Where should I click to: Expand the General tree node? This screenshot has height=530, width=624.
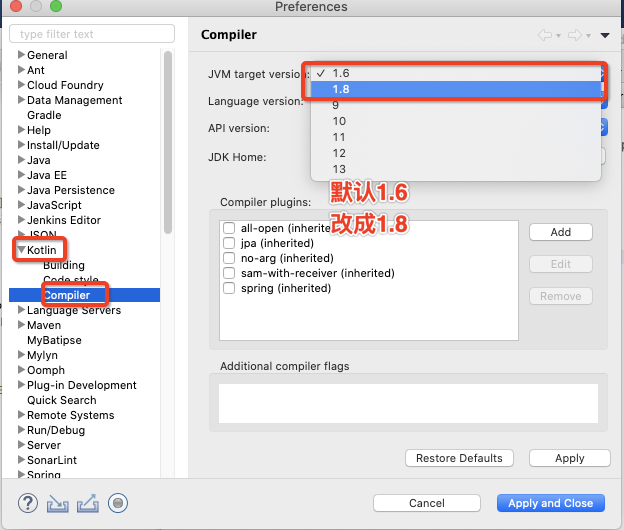pos(21,55)
